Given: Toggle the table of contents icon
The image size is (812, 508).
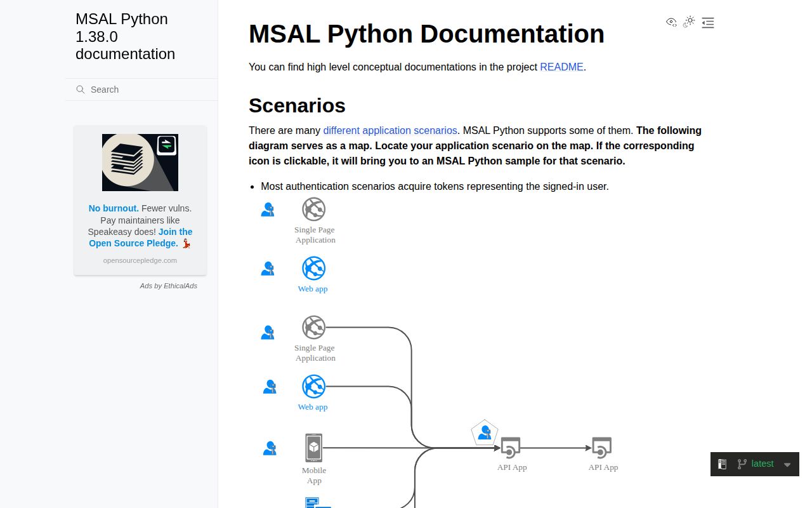Looking at the screenshot, I should point(708,23).
